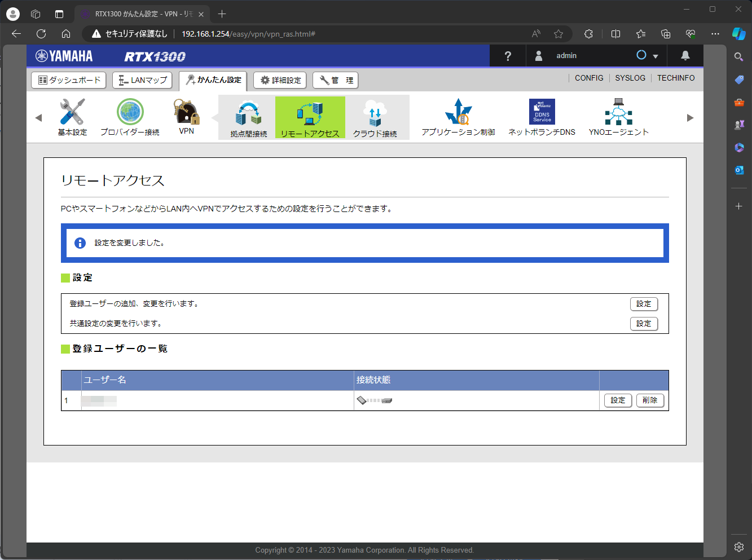Select the RTX1300 browser tab
752x560 pixels.
pyautogui.click(x=142, y=14)
